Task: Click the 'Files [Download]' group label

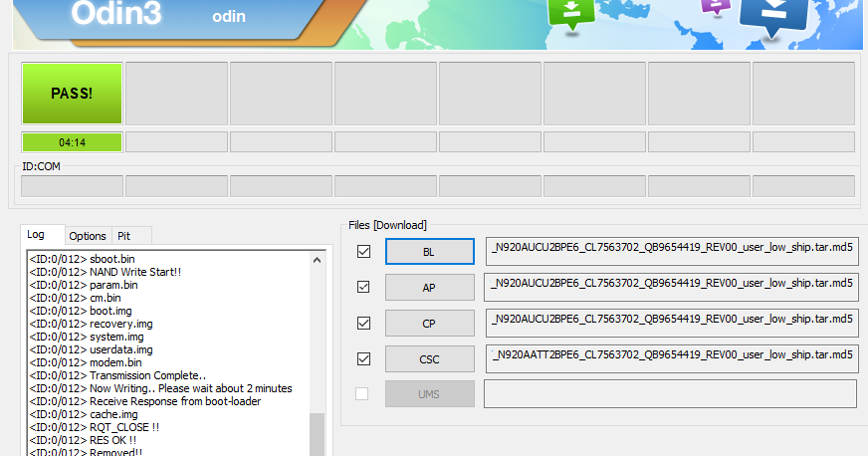Action: tap(387, 225)
